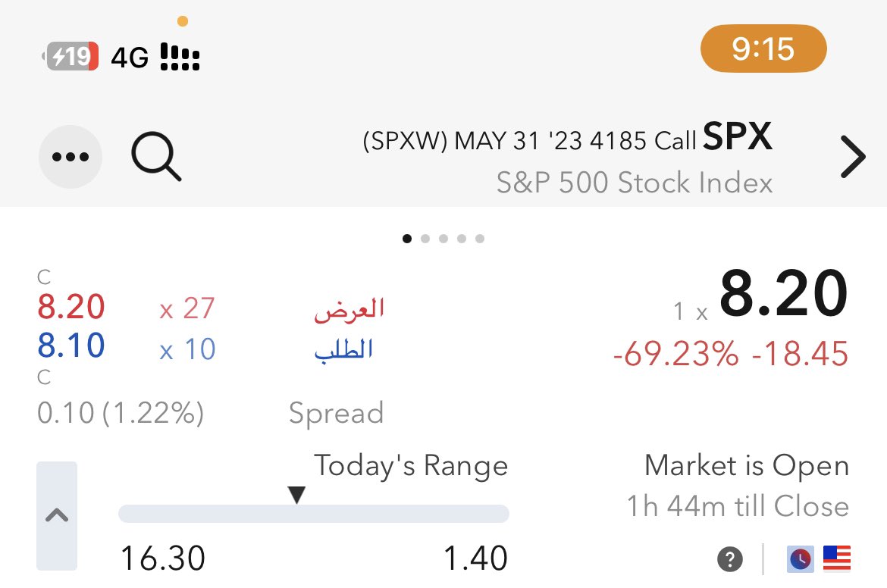The height and width of the screenshot is (588, 887).
Task: Tap the battery charging indicator
Action: coord(71,57)
